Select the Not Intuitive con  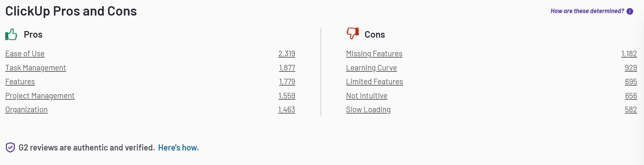367,96
